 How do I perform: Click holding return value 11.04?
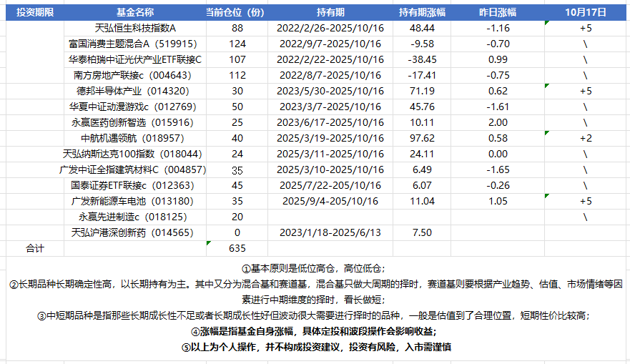[422, 201]
